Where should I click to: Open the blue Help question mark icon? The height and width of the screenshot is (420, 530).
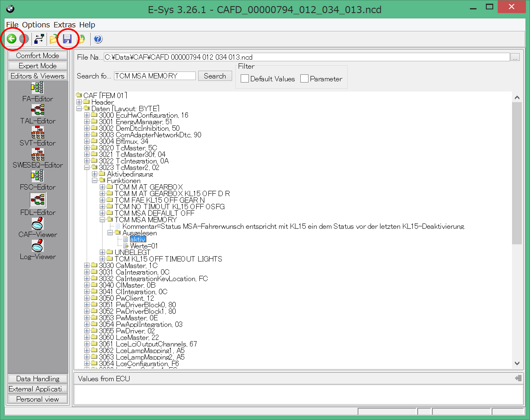click(98, 39)
